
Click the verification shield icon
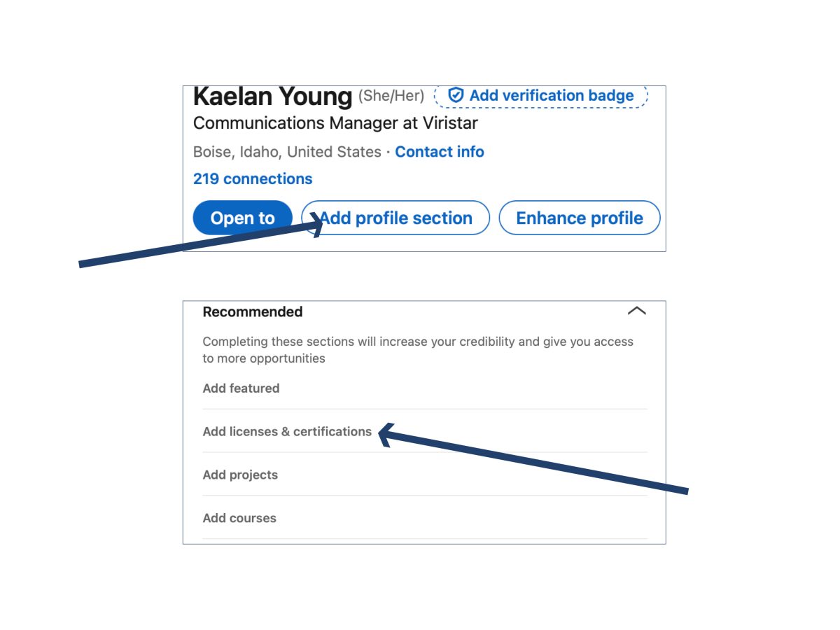tap(456, 95)
